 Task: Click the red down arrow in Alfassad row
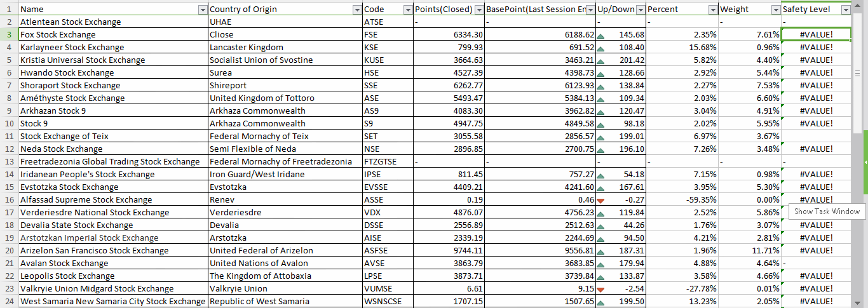tap(600, 201)
